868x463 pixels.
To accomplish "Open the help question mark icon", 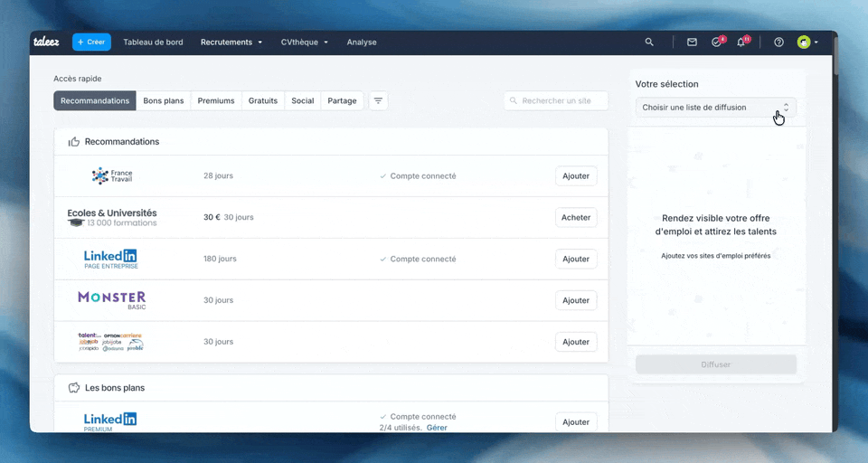I will pos(778,43).
